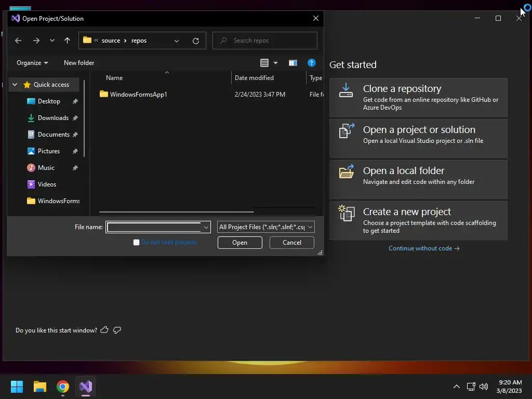Refresh the repos folder listing

(196, 41)
